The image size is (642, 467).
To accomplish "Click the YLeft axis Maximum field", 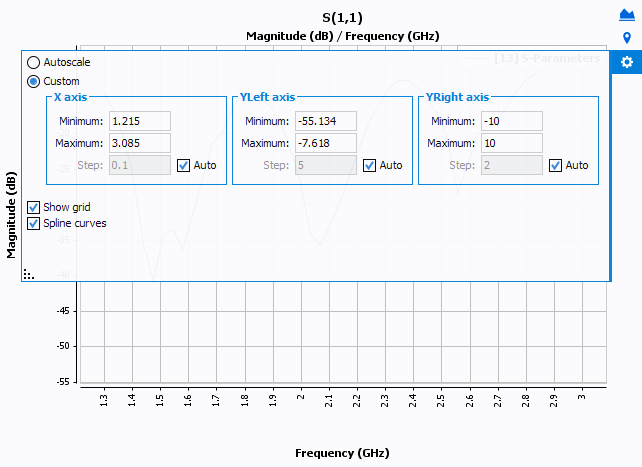I will [x=326, y=143].
